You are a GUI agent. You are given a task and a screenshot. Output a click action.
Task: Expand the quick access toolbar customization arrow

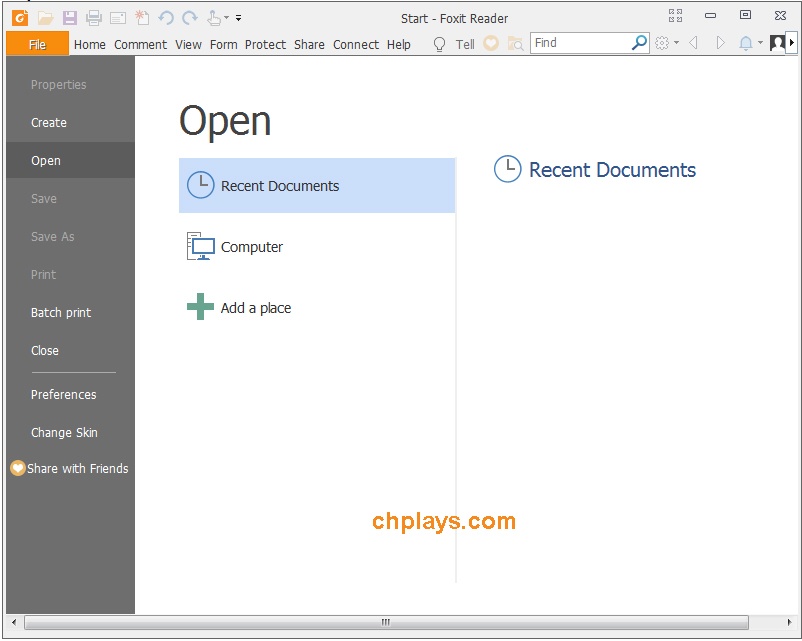[x=238, y=17]
